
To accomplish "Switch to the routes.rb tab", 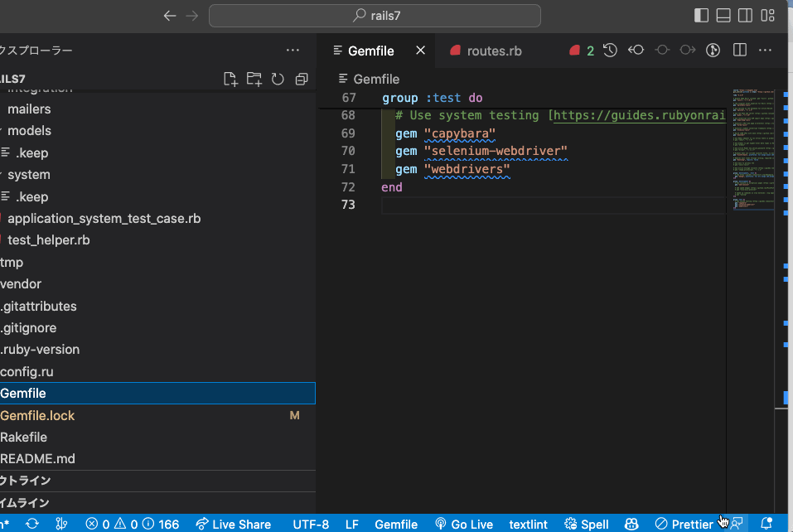I will click(494, 51).
